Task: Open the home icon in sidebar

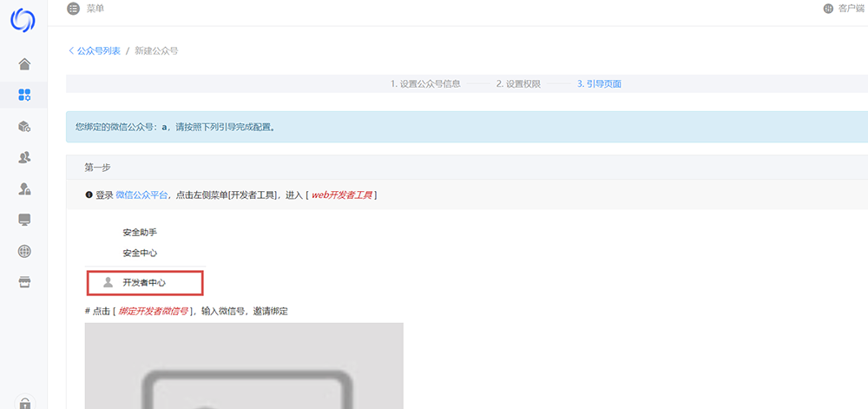Action: point(24,63)
